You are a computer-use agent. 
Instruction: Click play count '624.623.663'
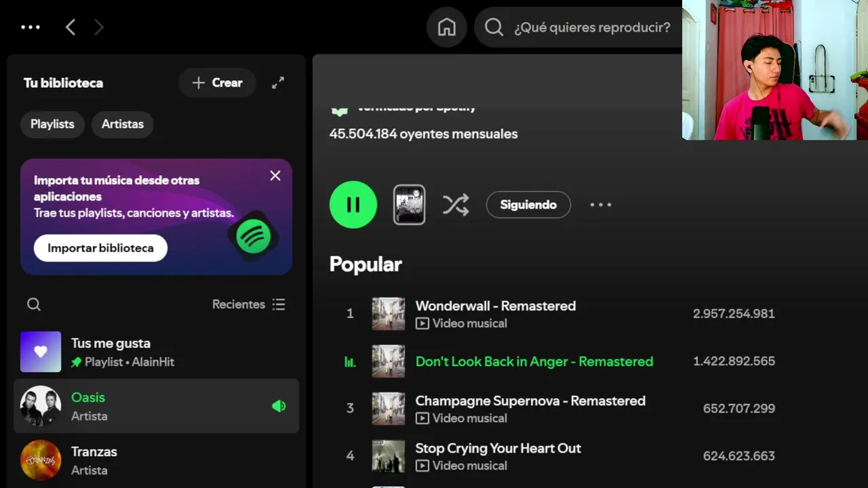pyautogui.click(x=739, y=456)
